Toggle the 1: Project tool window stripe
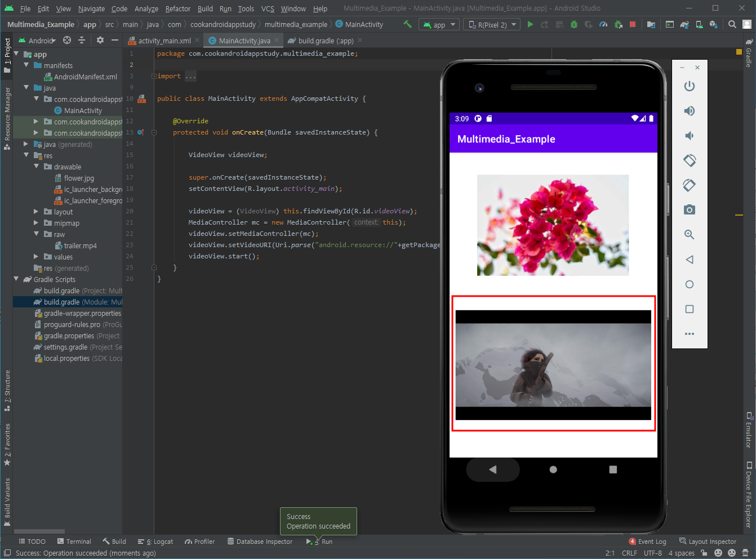 pos(7,55)
